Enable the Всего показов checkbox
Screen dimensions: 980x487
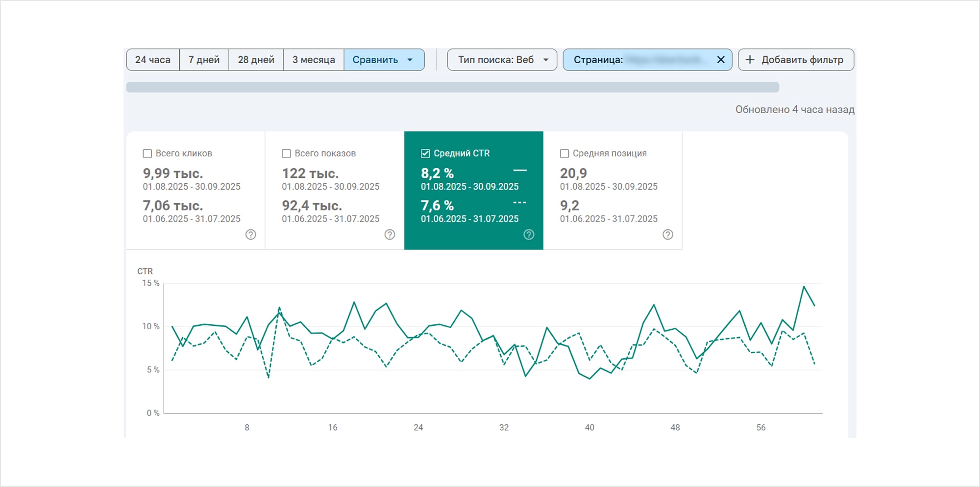coord(286,153)
